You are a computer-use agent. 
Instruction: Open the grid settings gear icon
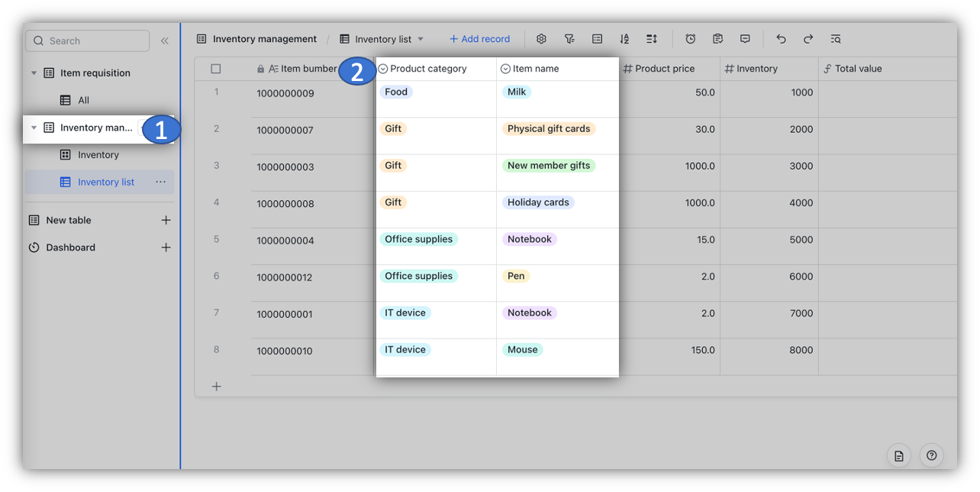(541, 38)
